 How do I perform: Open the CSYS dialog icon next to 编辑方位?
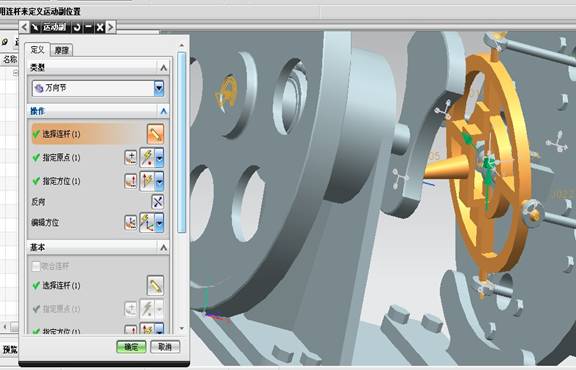[130, 222]
